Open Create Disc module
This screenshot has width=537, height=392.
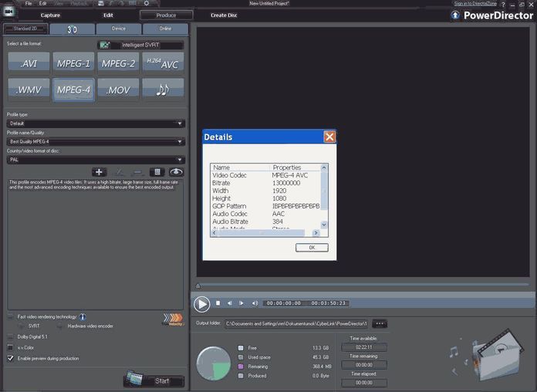click(224, 15)
